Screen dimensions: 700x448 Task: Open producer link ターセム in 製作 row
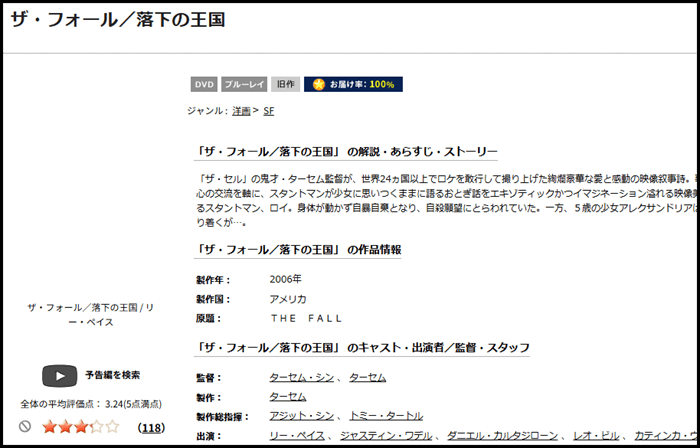(288, 397)
